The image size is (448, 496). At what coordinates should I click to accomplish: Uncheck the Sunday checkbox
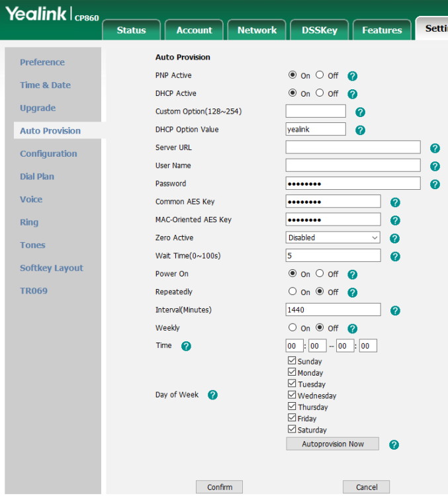(x=292, y=360)
